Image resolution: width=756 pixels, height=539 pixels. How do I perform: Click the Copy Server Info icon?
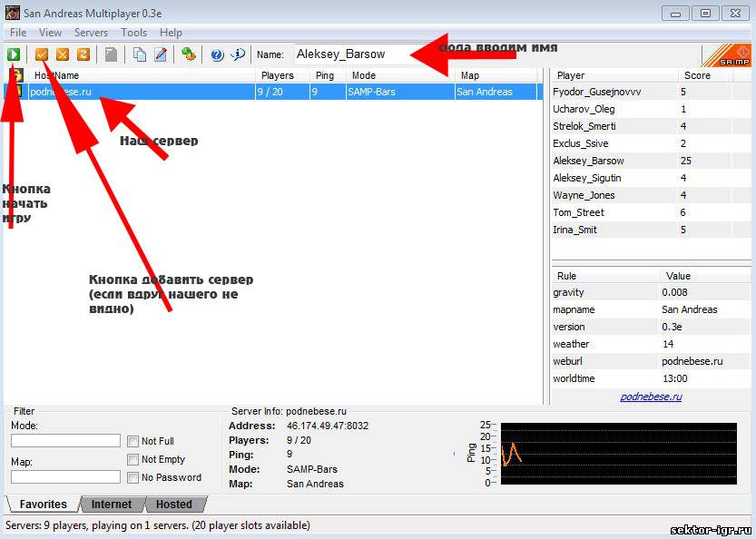pyautogui.click(x=140, y=54)
